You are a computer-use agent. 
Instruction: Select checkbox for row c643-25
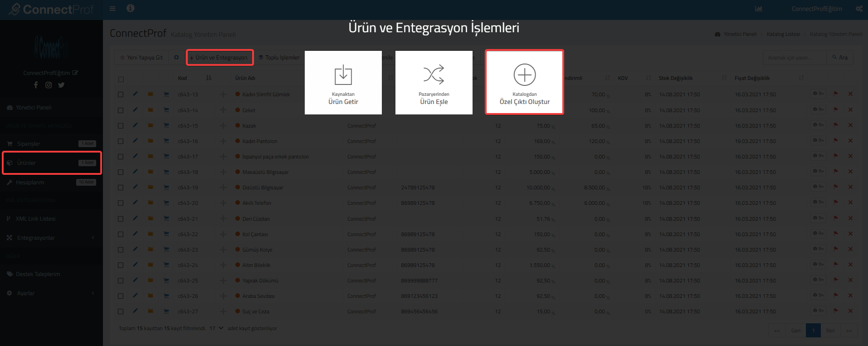[x=121, y=281]
